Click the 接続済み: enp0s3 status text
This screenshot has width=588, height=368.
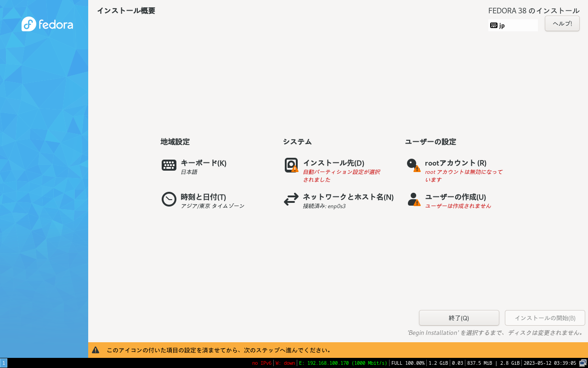click(324, 206)
